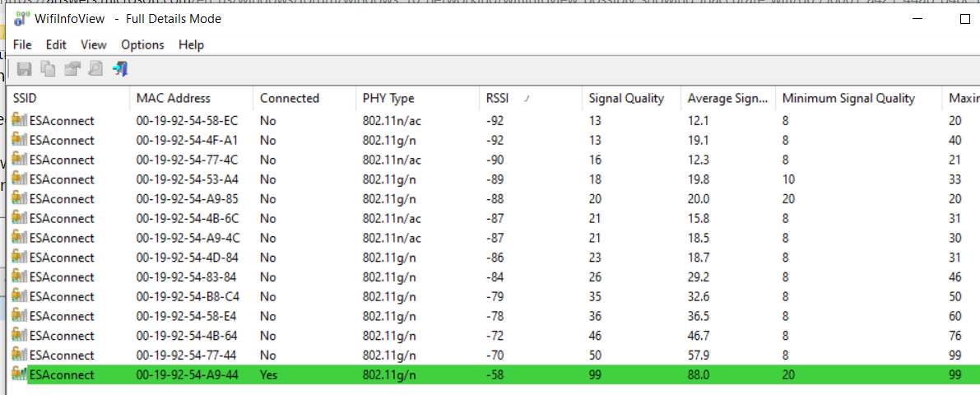Select network icon for MAC ending 53-A4
980x395 pixels.
20,179
